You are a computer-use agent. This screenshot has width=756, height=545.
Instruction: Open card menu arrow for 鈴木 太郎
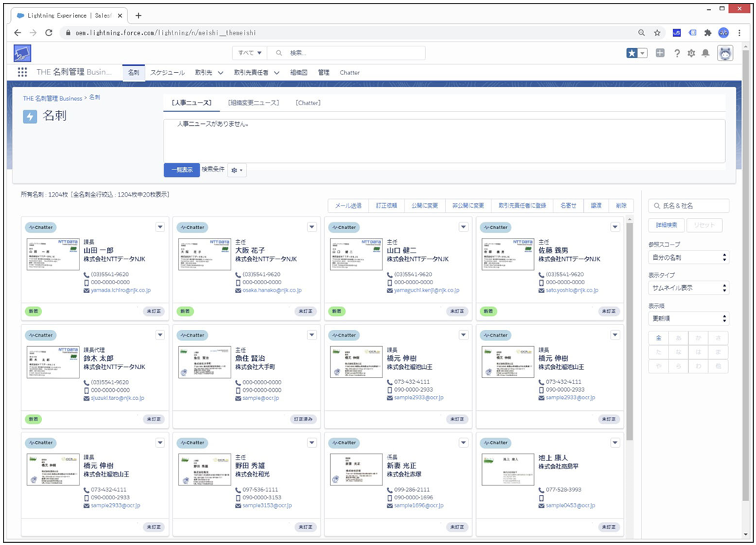161,335
